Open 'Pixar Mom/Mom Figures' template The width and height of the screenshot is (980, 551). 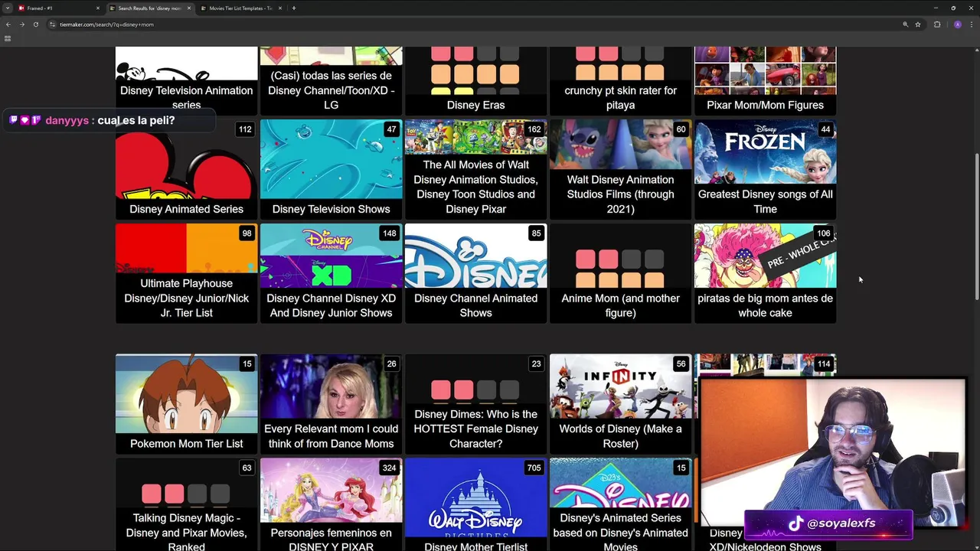pyautogui.click(x=765, y=80)
